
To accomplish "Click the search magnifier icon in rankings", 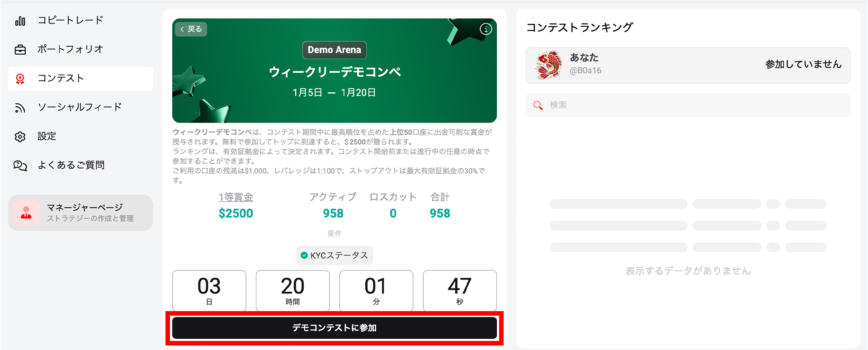I will point(538,105).
